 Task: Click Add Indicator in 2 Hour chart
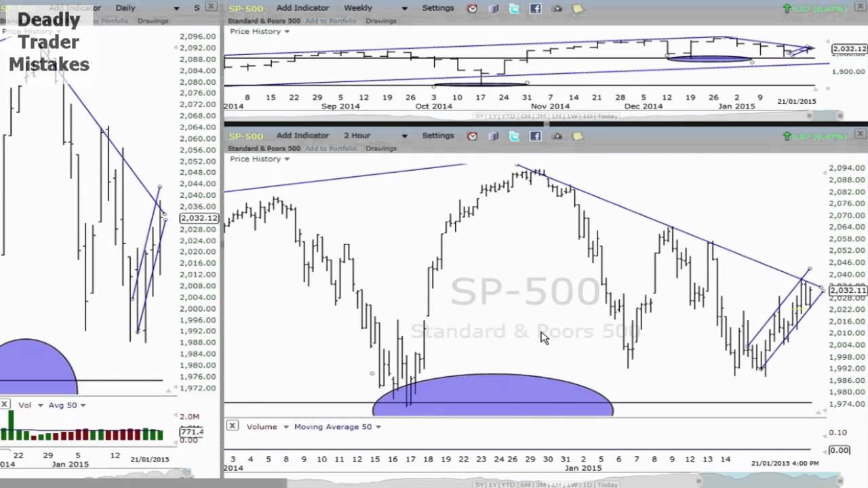pos(302,136)
